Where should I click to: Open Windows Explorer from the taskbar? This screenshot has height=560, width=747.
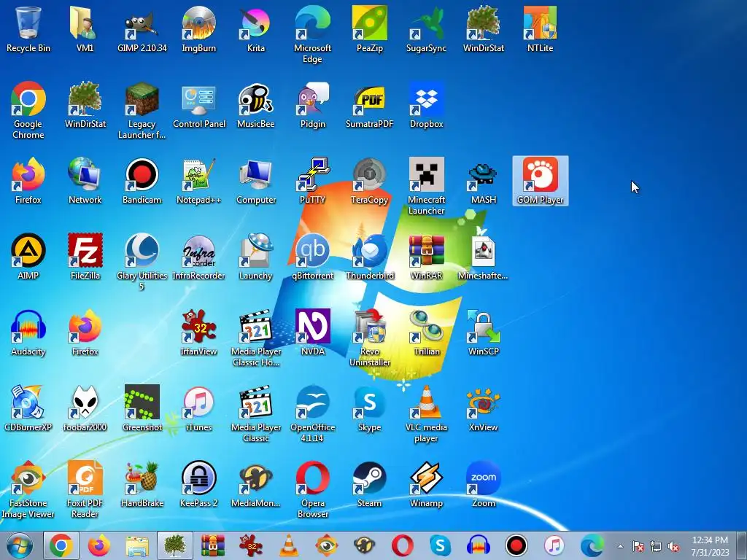pyautogui.click(x=136, y=545)
